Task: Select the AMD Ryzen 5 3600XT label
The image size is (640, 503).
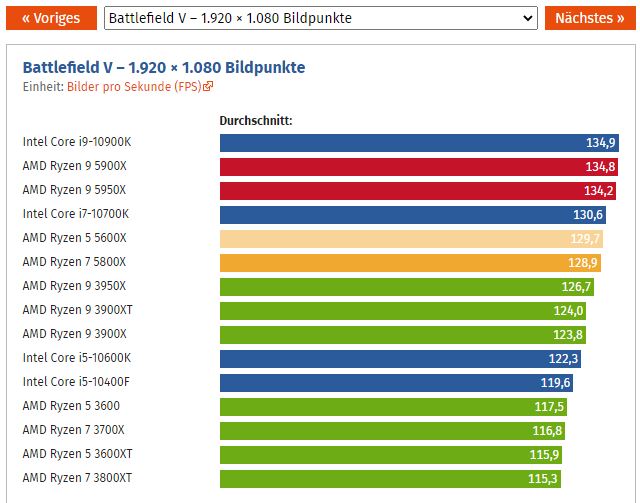Action: 78,454
